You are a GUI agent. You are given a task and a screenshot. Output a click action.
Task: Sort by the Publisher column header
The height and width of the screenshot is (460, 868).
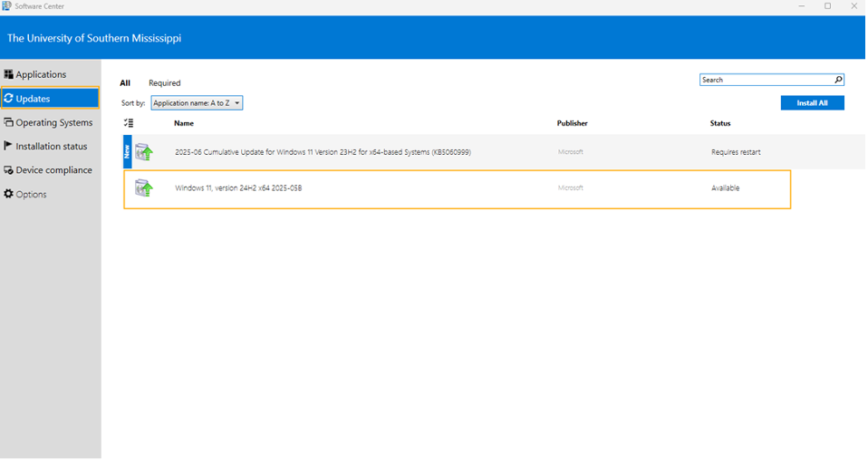[x=572, y=123]
